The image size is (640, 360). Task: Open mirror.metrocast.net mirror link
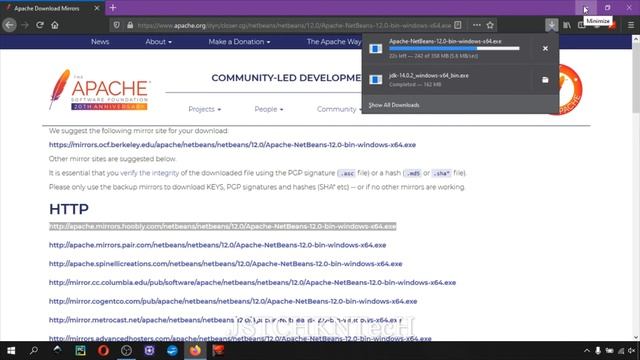click(x=225, y=320)
